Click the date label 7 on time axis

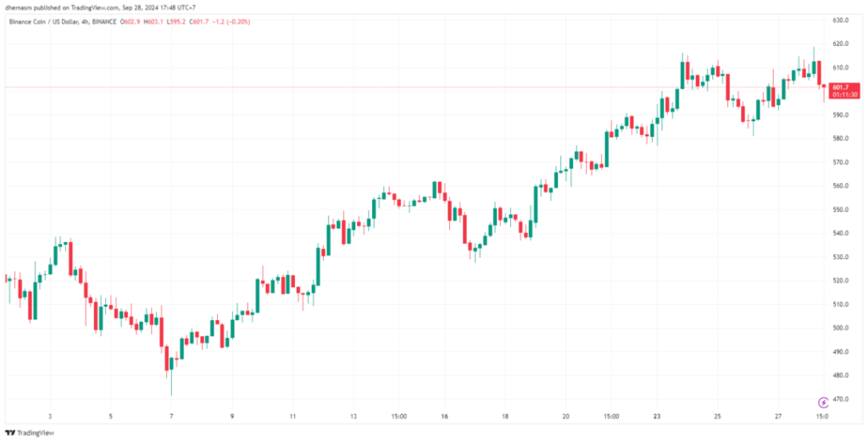[x=171, y=417]
